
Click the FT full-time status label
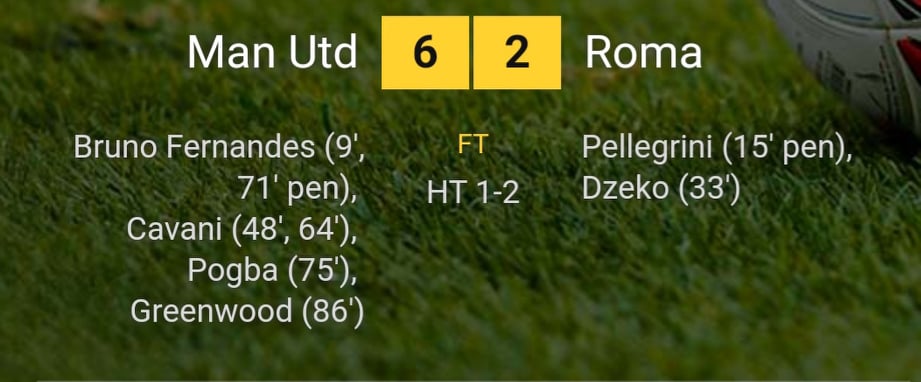tap(473, 146)
